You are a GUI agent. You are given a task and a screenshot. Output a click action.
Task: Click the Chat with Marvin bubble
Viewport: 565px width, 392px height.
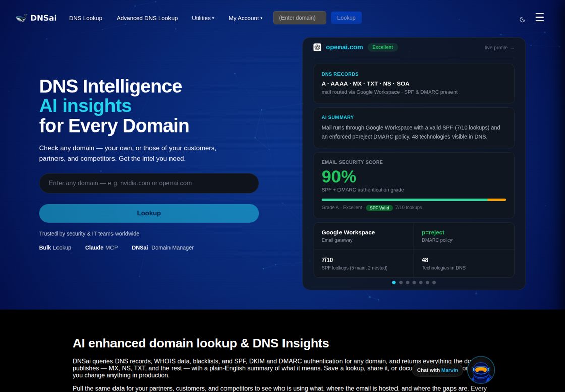tap(437, 370)
